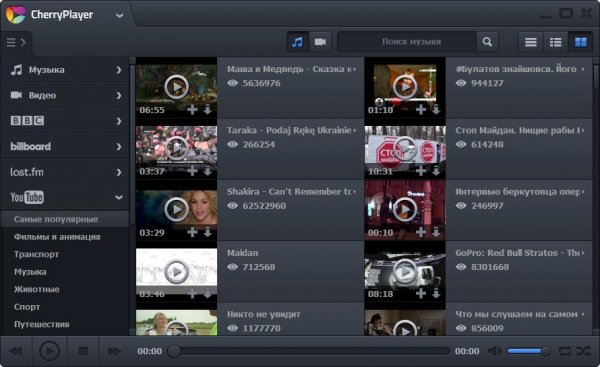Viewport: 600px width, 367px height.
Task: Select the detailed list view icon
Action: coord(555,42)
